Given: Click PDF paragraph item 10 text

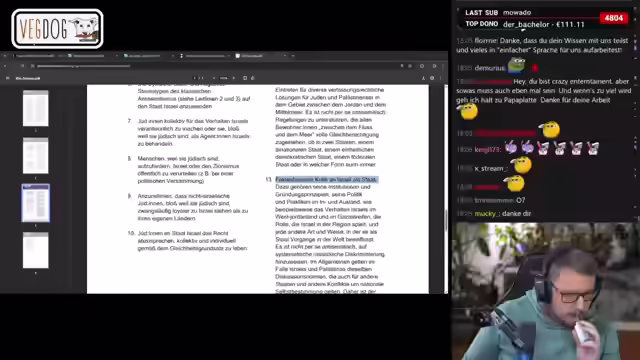Looking at the screenshot, I should point(192,240).
